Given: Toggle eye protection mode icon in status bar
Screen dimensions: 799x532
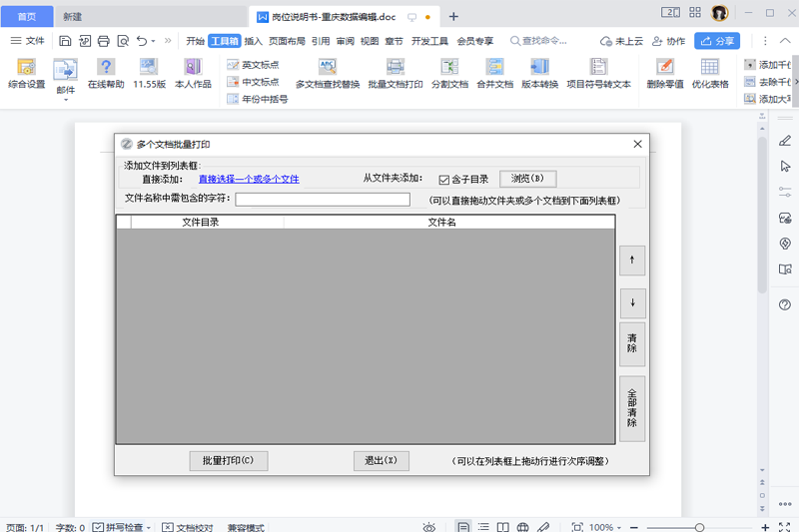Looking at the screenshot, I should 428,526.
